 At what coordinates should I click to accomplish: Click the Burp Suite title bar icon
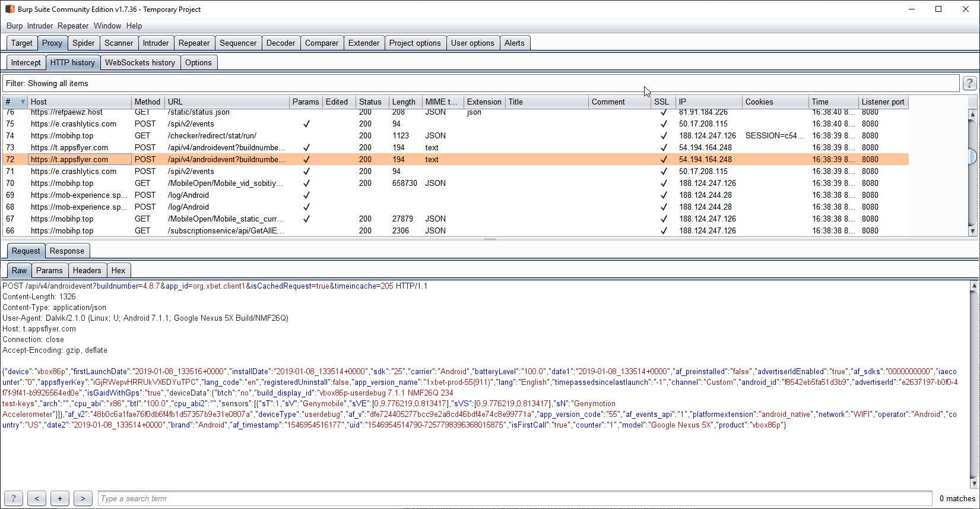(x=9, y=9)
